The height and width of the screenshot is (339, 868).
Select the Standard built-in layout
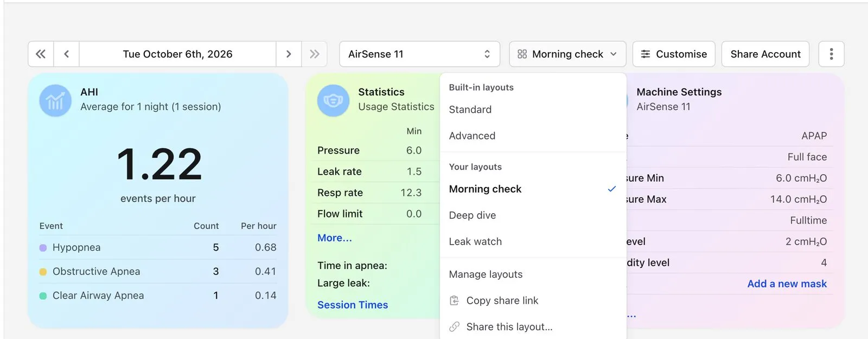(x=533, y=110)
